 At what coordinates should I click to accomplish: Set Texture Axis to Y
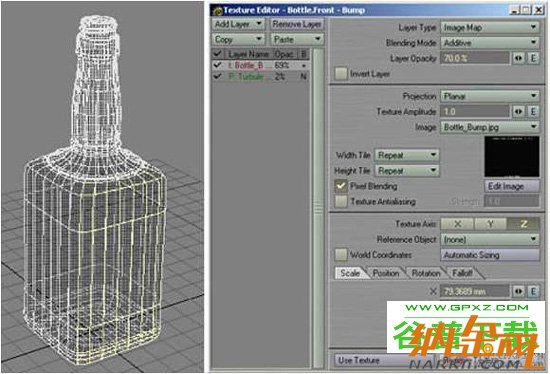coord(490,224)
